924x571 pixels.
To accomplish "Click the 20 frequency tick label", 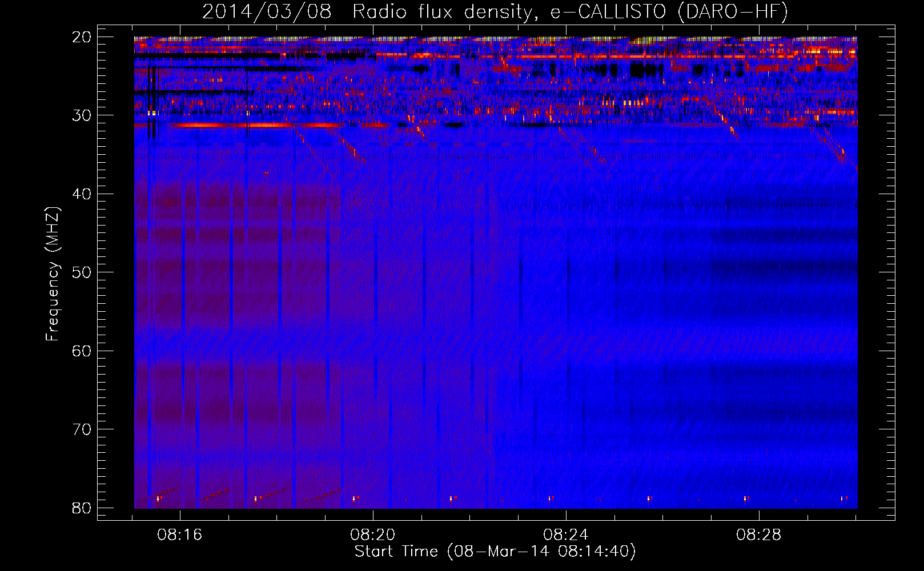I will coord(81,37).
